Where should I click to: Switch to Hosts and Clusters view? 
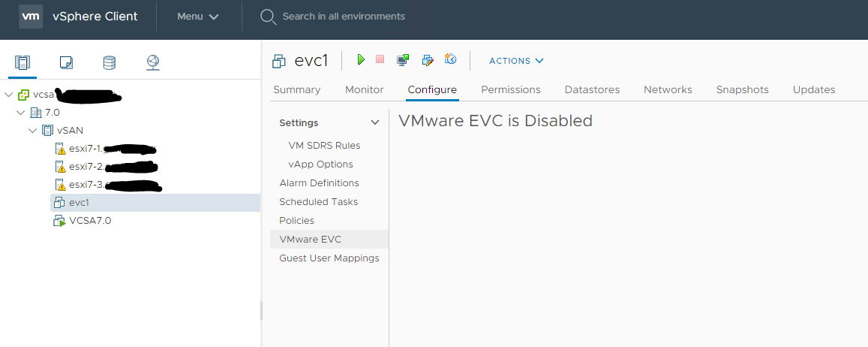coord(23,63)
